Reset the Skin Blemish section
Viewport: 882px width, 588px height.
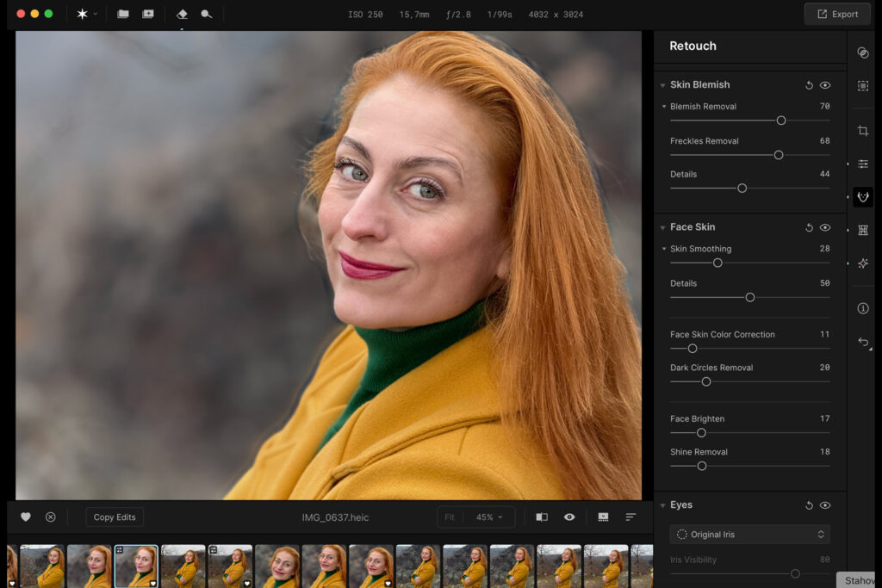tap(809, 85)
